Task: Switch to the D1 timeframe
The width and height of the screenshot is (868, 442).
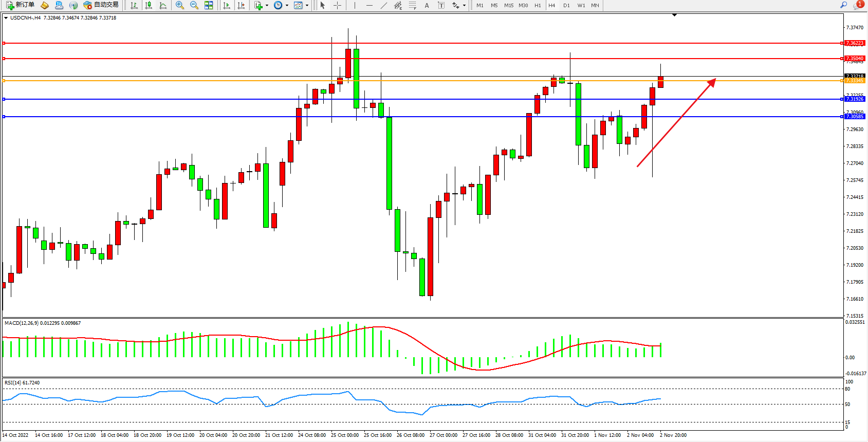Action: click(566, 5)
